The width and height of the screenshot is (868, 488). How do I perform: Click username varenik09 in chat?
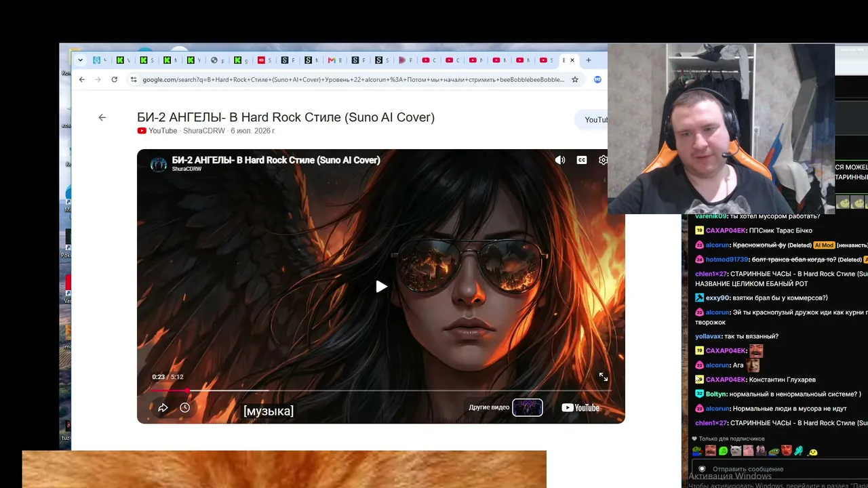(711, 216)
